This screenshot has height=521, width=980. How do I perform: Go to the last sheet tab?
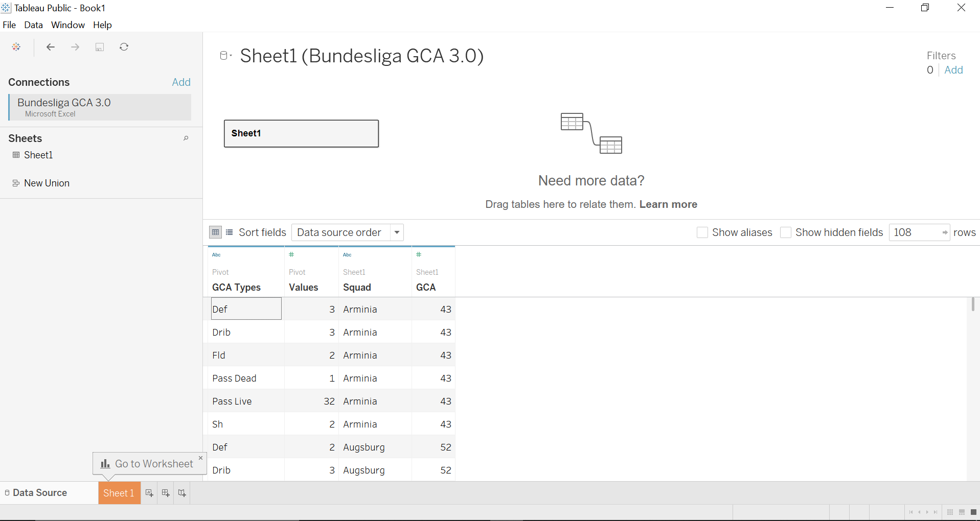click(x=936, y=512)
